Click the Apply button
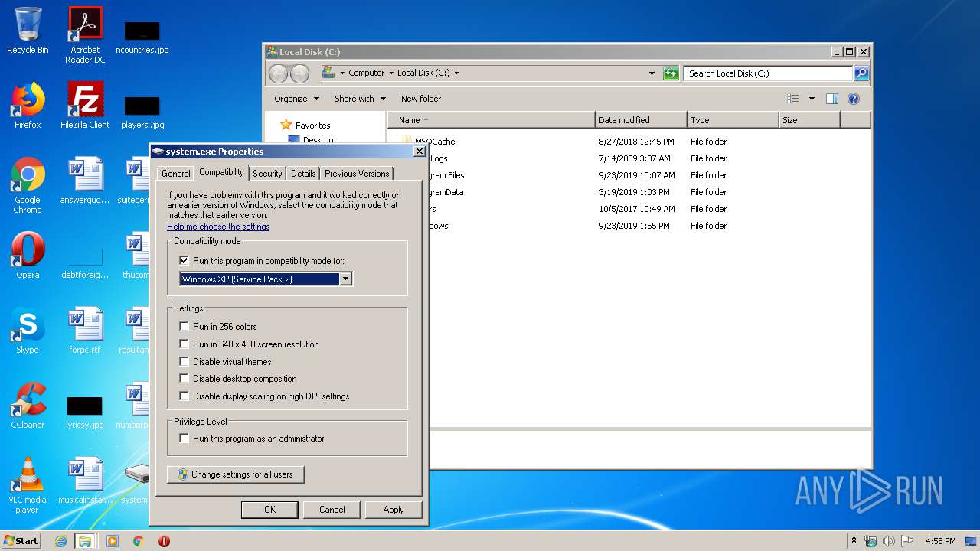The height and width of the screenshot is (551, 980). tap(394, 510)
